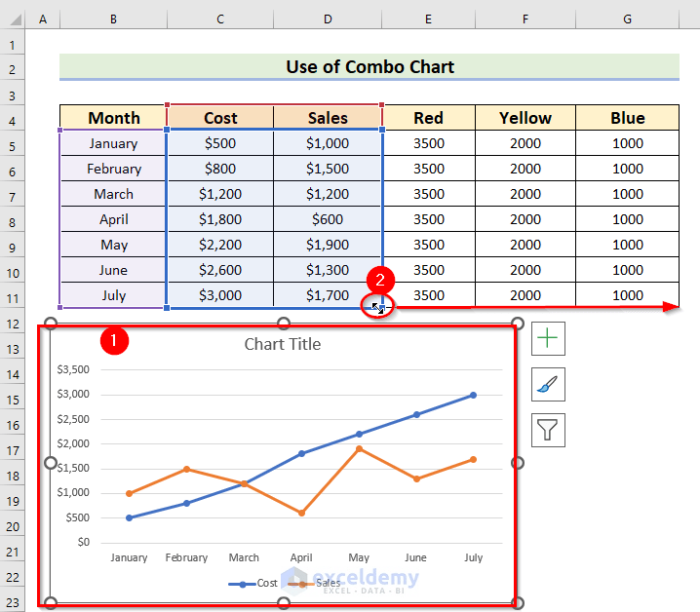The image size is (700, 612).
Task: Select the March month cell
Action: [x=113, y=194]
